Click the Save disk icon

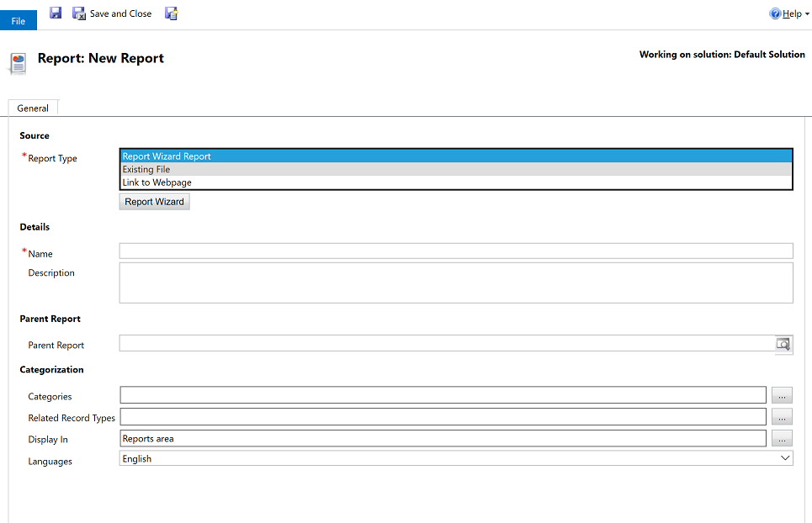(x=56, y=13)
